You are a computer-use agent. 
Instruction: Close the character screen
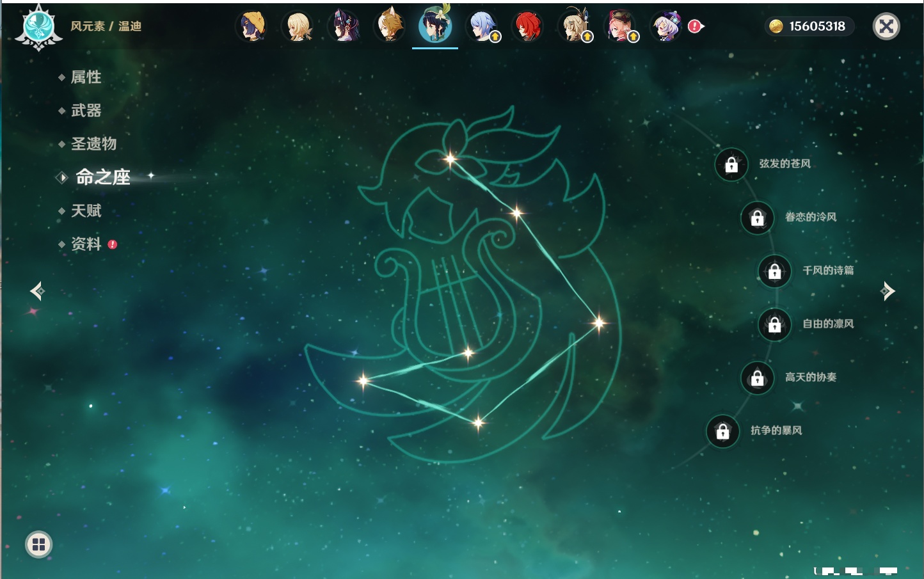pyautogui.click(x=886, y=26)
